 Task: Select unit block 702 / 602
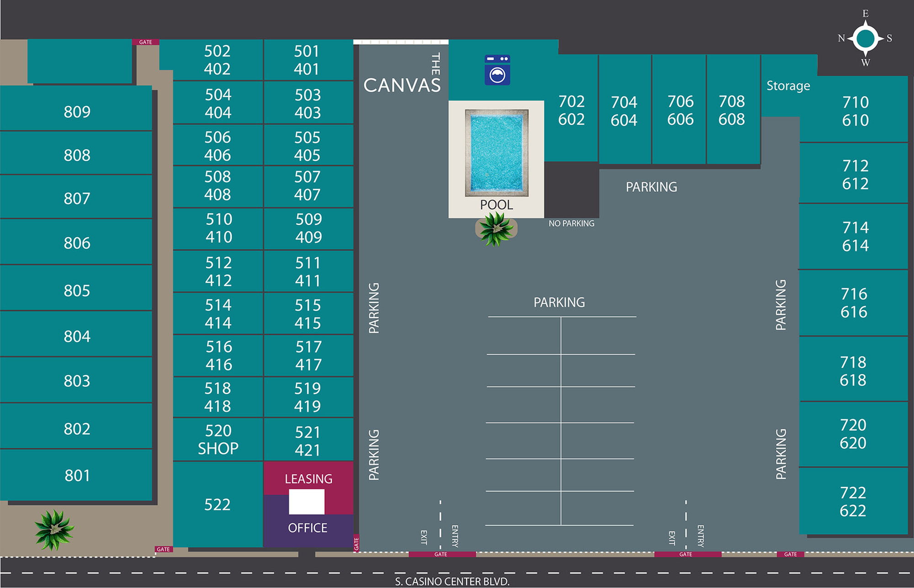pyautogui.click(x=571, y=109)
